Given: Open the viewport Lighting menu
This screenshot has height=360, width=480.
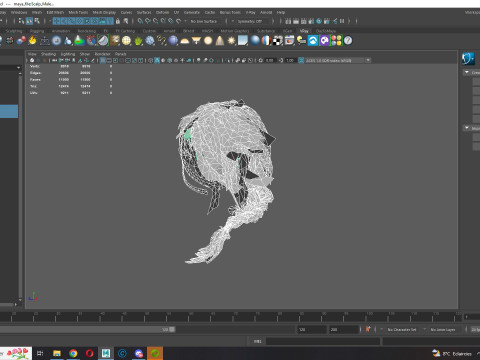Looking at the screenshot, I should (68, 54).
